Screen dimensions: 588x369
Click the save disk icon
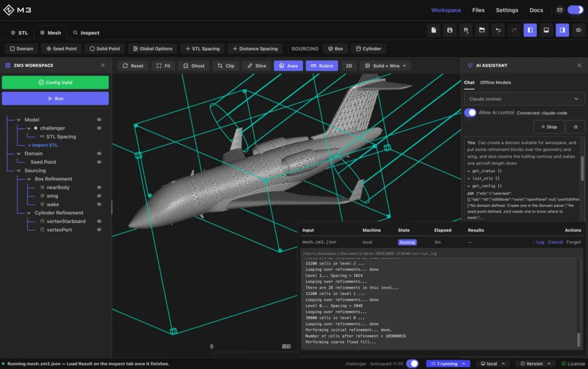point(450,30)
